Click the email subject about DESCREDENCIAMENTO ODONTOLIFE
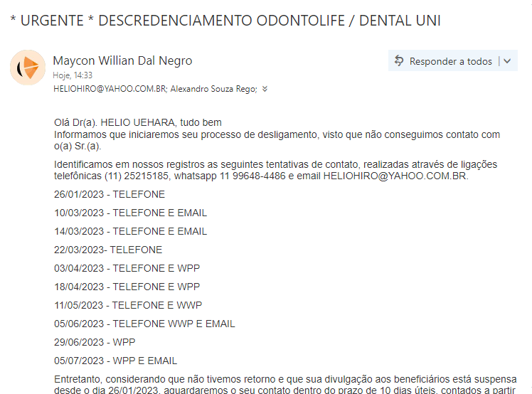Image resolution: width=532 pixels, height=394 pixels. [225, 21]
